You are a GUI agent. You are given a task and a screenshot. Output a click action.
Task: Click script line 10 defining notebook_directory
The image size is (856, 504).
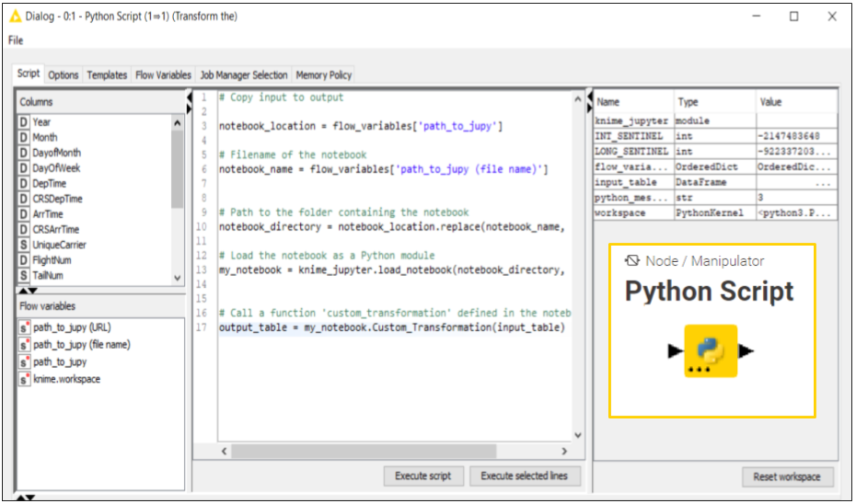point(392,227)
